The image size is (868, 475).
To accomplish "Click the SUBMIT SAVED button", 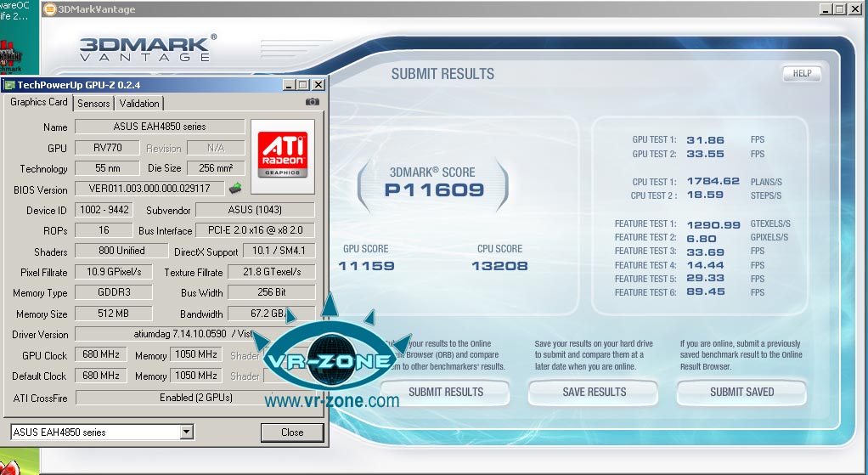I will 741,392.
